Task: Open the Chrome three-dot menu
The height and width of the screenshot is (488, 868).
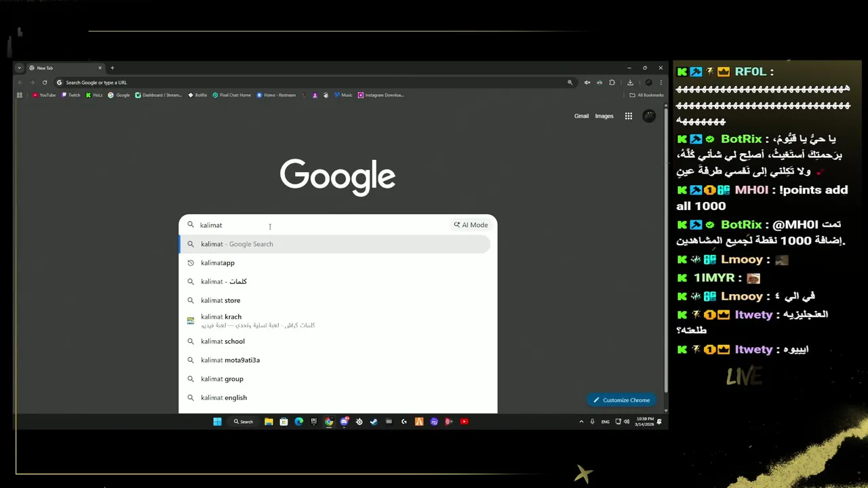Action: pos(660,83)
